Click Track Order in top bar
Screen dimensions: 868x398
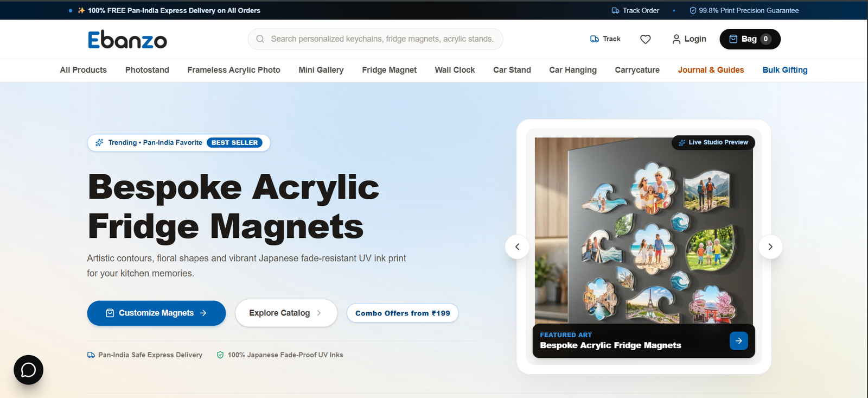[641, 10]
